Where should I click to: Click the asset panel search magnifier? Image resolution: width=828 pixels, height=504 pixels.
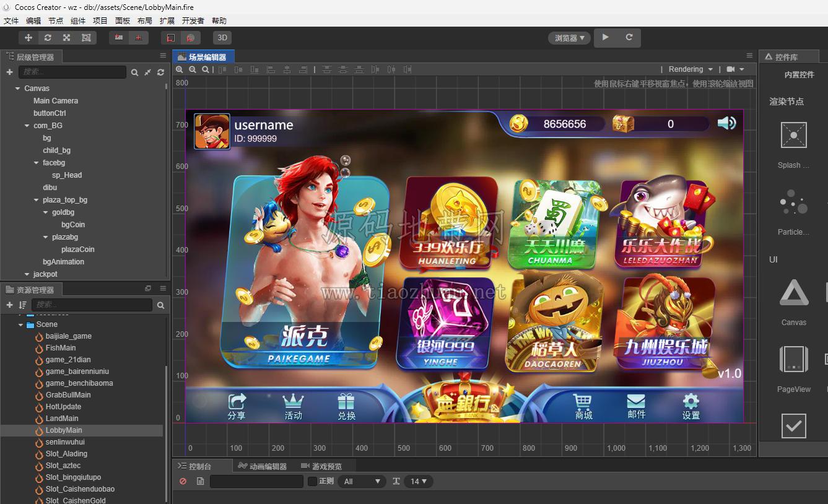tap(160, 305)
